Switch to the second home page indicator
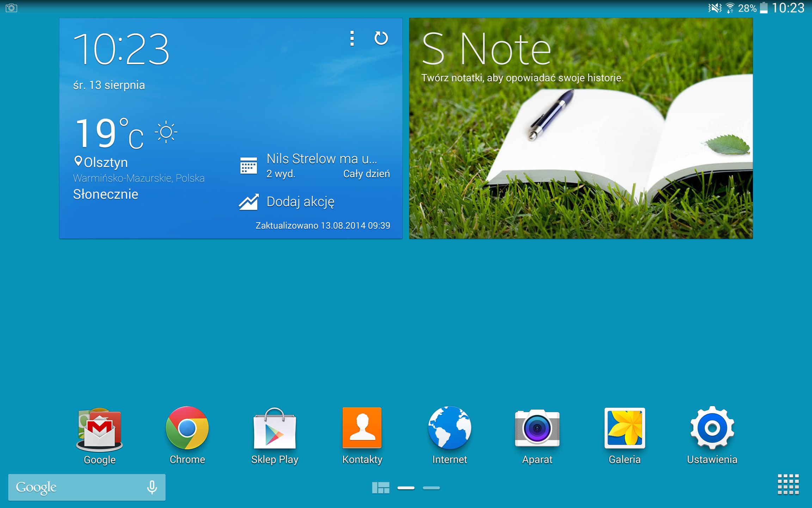812x508 pixels. coord(431,488)
